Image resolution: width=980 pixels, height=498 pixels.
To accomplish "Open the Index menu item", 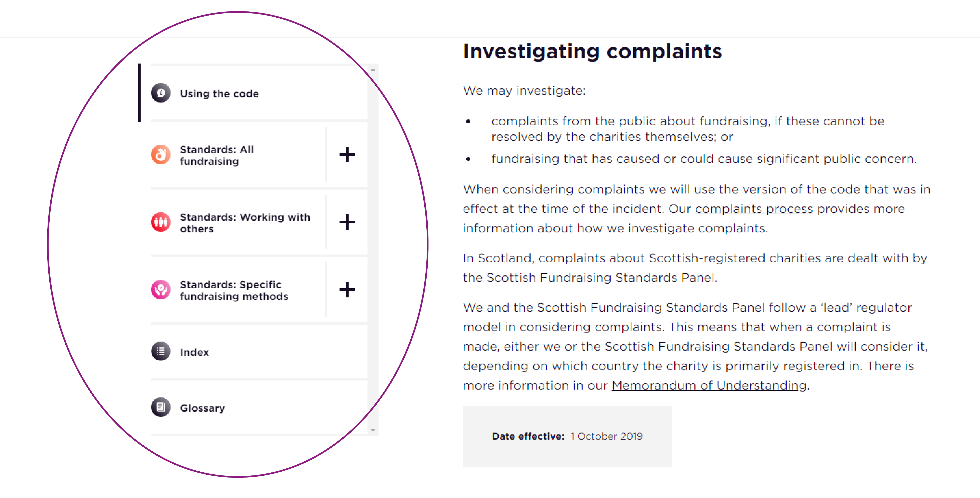I will click(259, 352).
